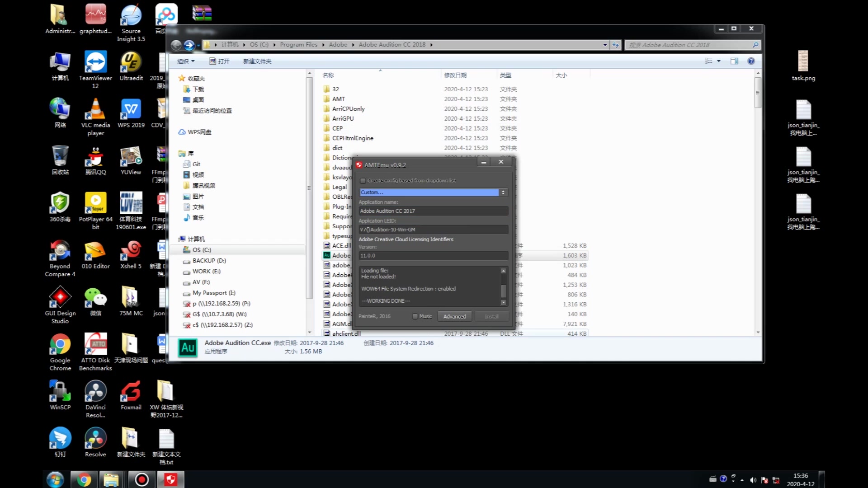Viewport: 868px width, 488px height.
Task: Open the WPS 2019 desktop icon
Action: (131, 113)
